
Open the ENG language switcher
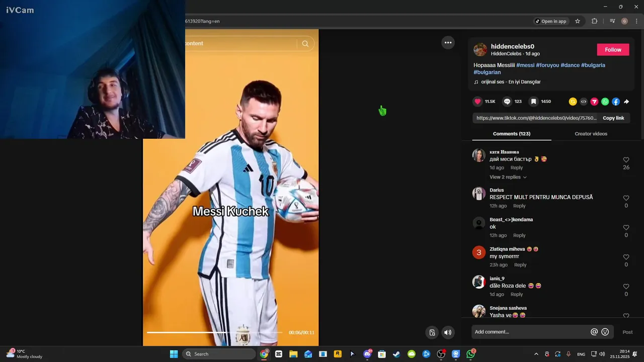click(581, 354)
